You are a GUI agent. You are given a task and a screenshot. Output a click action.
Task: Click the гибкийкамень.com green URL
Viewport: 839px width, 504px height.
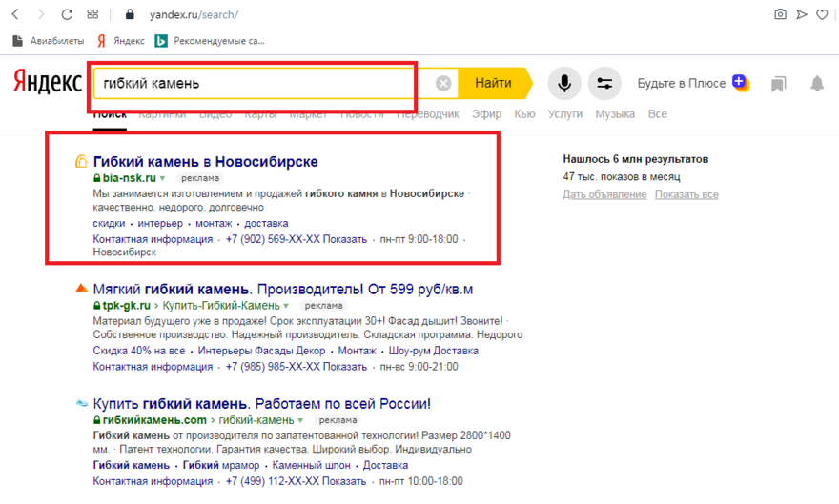(154, 420)
